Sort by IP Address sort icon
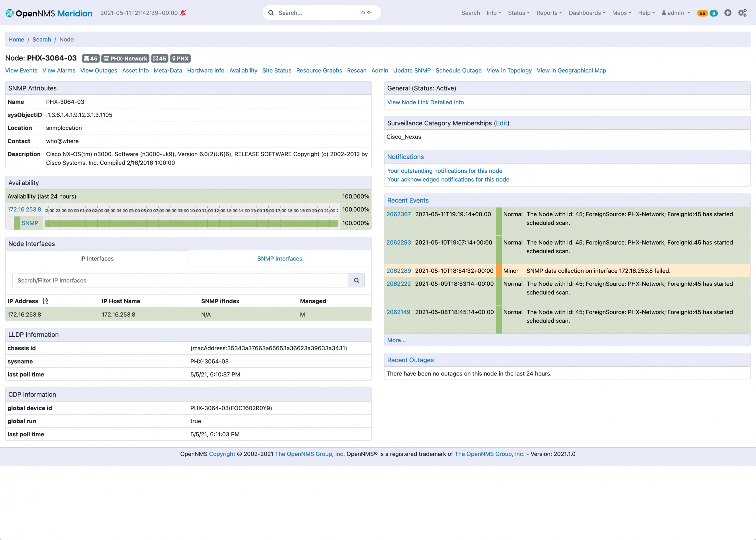Viewport: 756px width, 540px height. 45,301
